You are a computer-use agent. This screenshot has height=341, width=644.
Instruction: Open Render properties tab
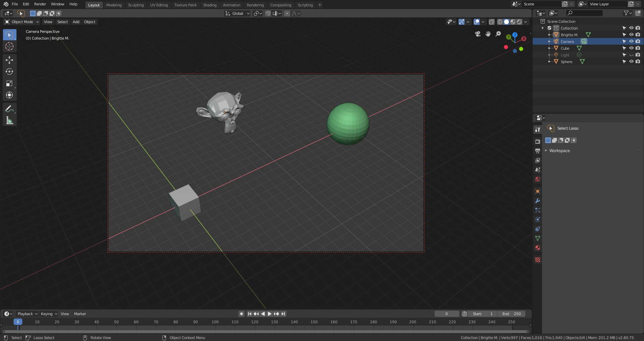tap(538, 141)
